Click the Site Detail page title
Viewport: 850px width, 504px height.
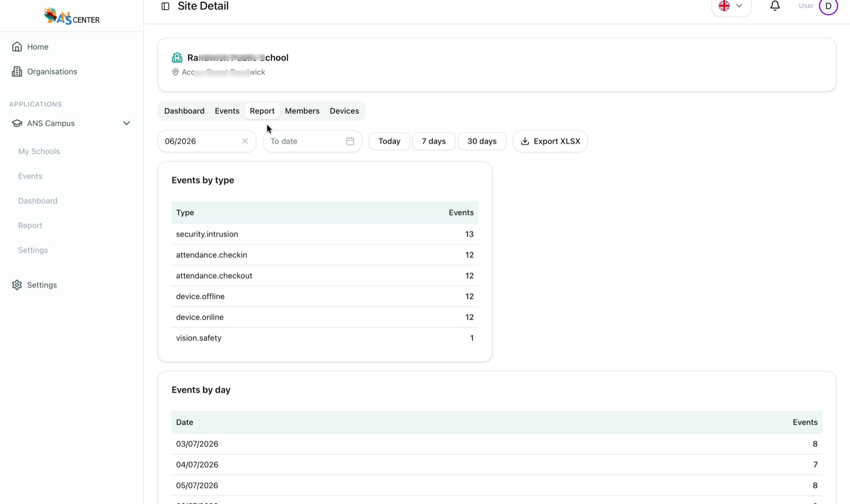[203, 6]
